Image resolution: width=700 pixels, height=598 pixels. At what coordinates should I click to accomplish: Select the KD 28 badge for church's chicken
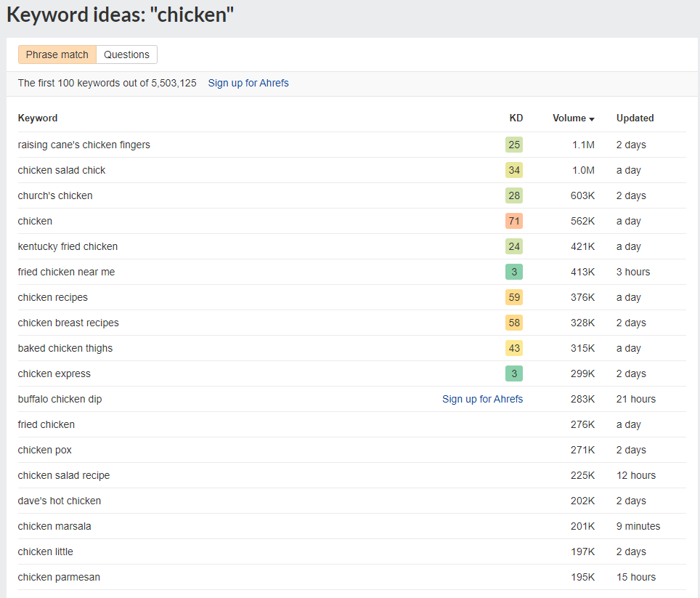514,195
